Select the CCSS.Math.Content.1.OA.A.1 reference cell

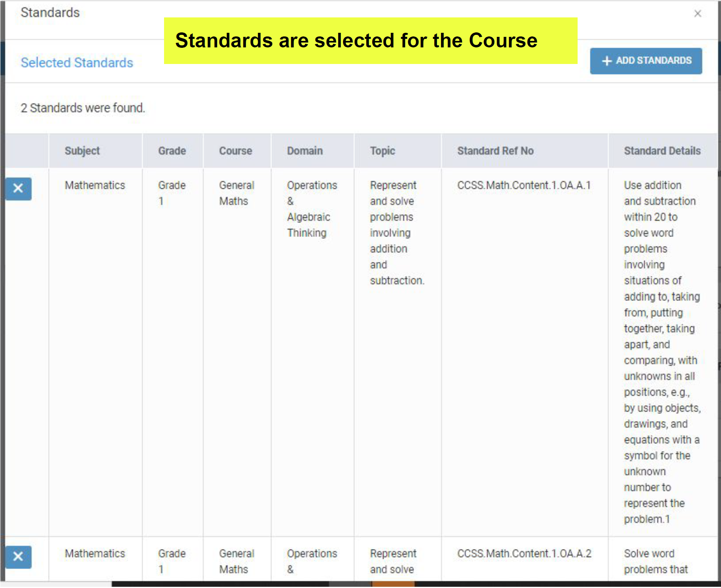pos(524,185)
